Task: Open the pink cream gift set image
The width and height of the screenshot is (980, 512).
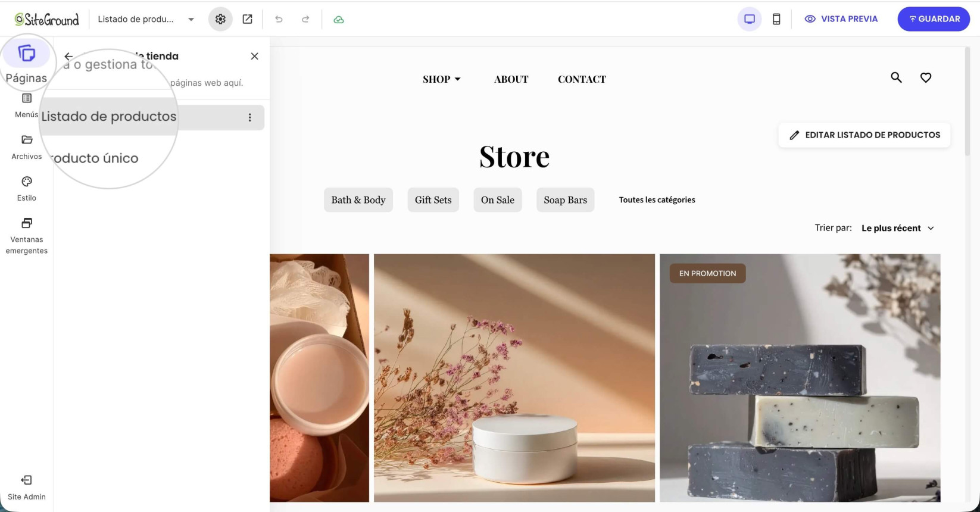Action: click(x=319, y=378)
